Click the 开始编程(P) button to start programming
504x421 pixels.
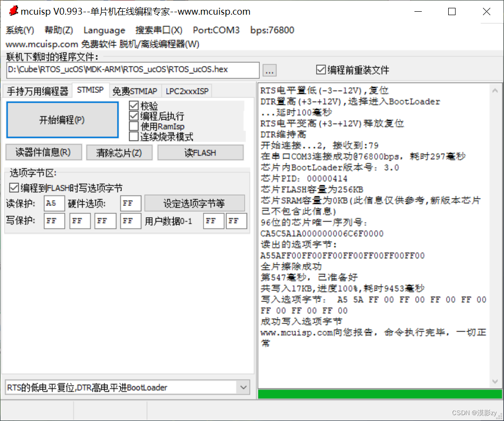[62, 119]
